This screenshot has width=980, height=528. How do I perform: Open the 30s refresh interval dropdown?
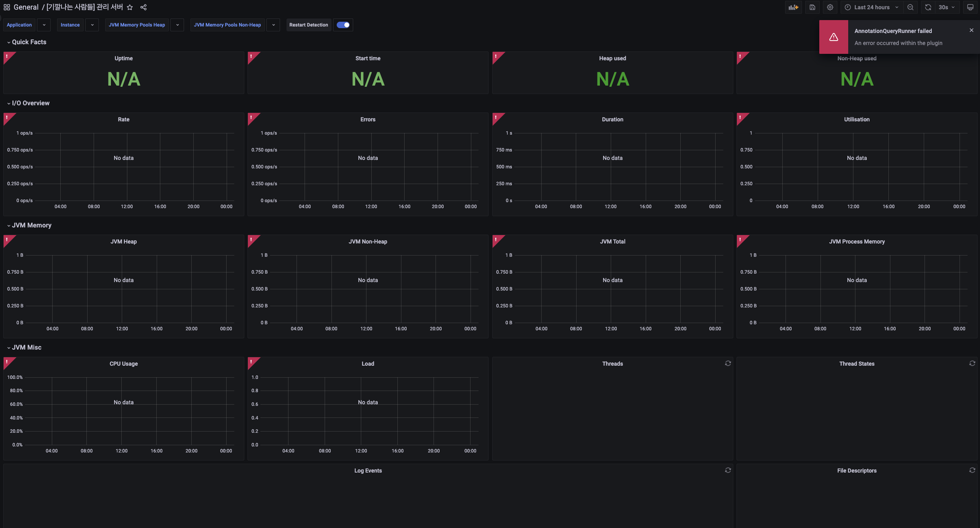[946, 7]
